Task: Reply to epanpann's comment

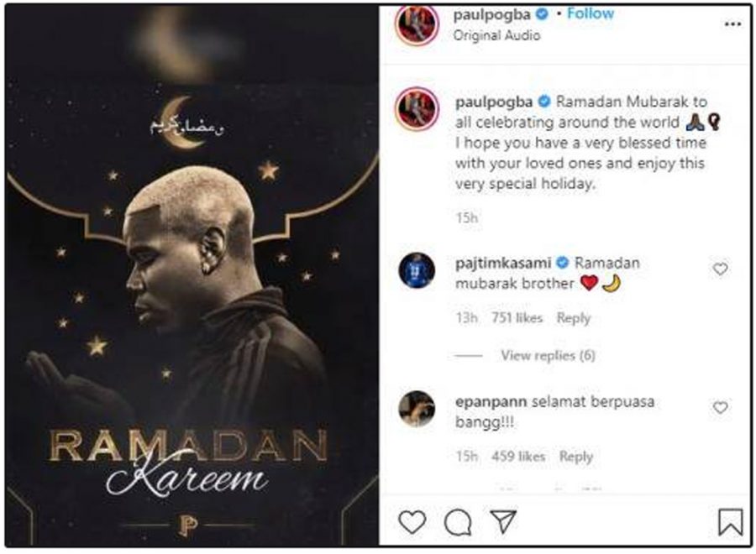Action: (x=575, y=456)
